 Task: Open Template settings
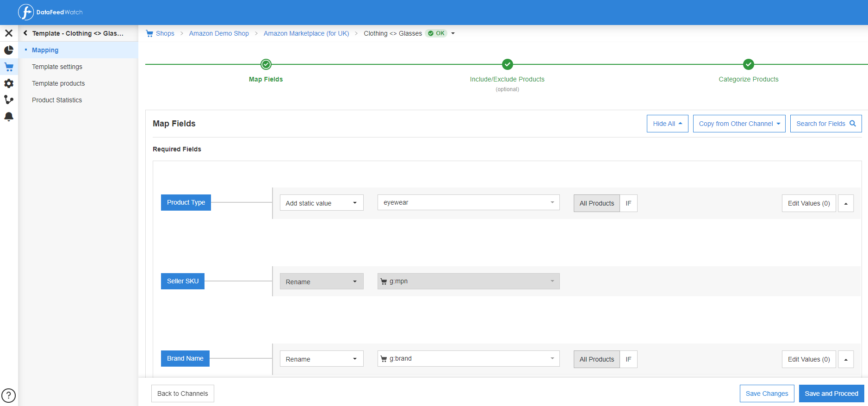pyautogui.click(x=57, y=67)
